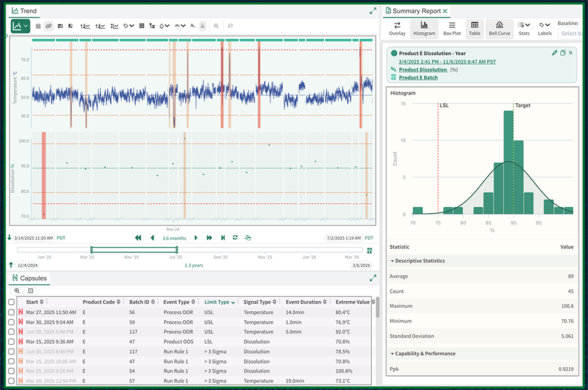This screenshot has width=588, height=390.
Task: Click the first axis auto-scale icon
Action: click(x=85, y=26)
